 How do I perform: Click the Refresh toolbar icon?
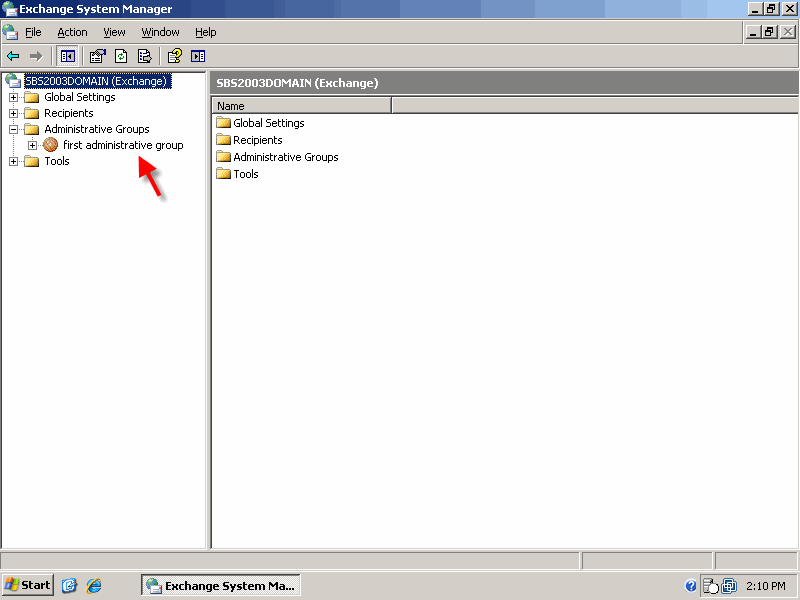pyautogui.click(x=121, y=56)
